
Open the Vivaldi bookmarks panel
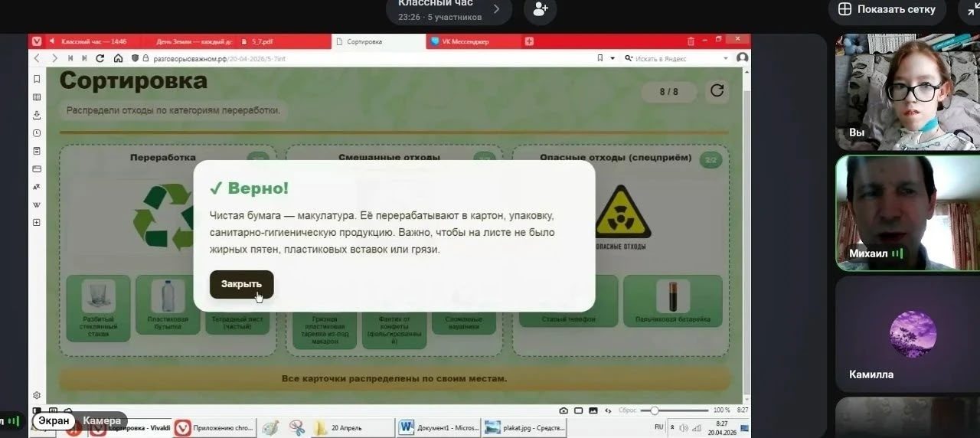tap(36, 79)
